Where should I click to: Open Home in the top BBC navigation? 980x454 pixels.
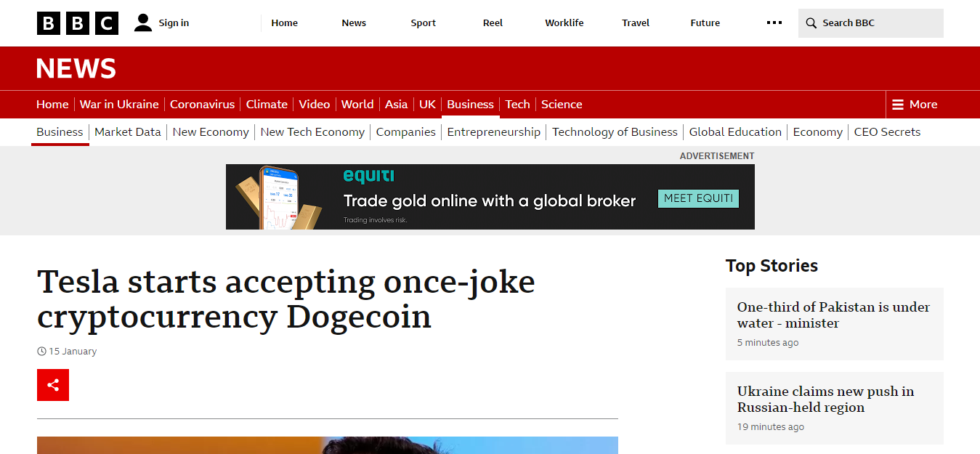pyautogui.click(x=285, y=23)
